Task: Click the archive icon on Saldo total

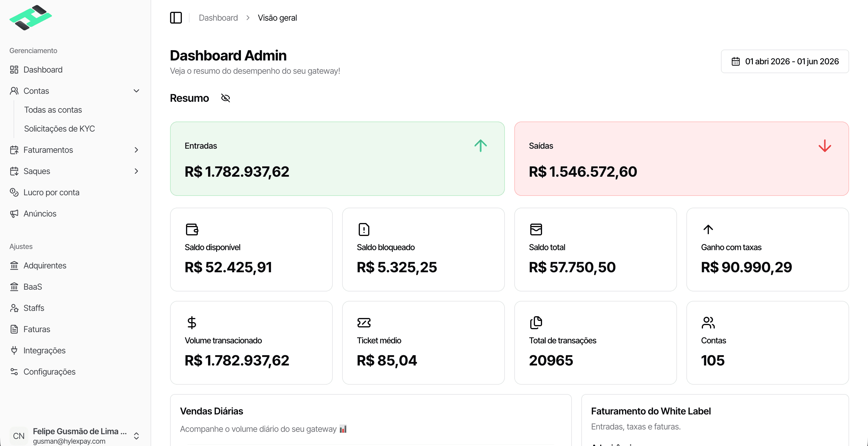Action: pos(536,229)
